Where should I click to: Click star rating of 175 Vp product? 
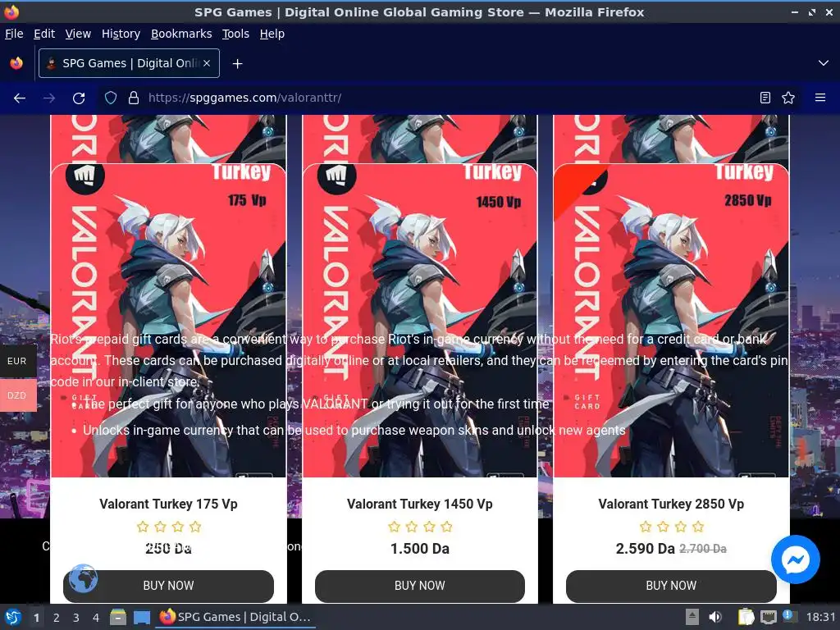(x=169, y=527)
